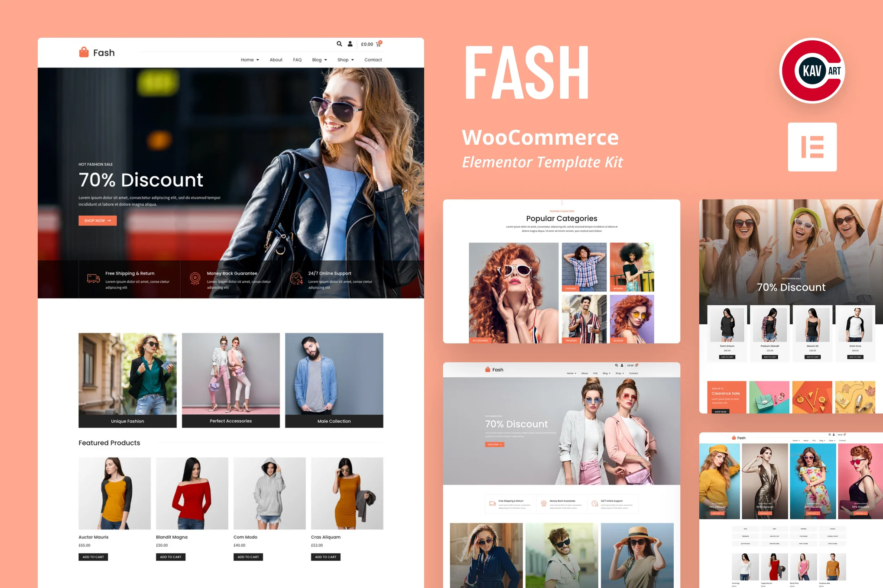This screenshot has height=588, width=883.
Task: Expand the Shop dropdown menu
Action: click(x=345, y=60)
